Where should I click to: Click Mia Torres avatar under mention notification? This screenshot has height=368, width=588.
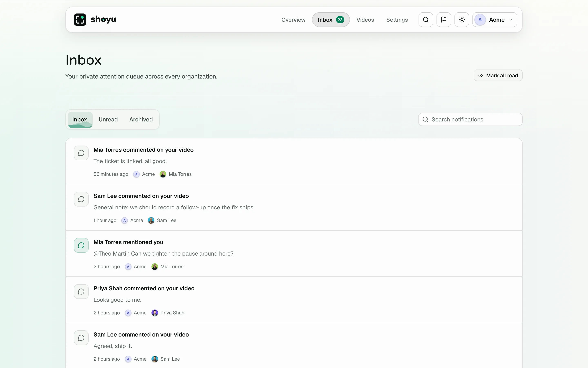point(155,267)
